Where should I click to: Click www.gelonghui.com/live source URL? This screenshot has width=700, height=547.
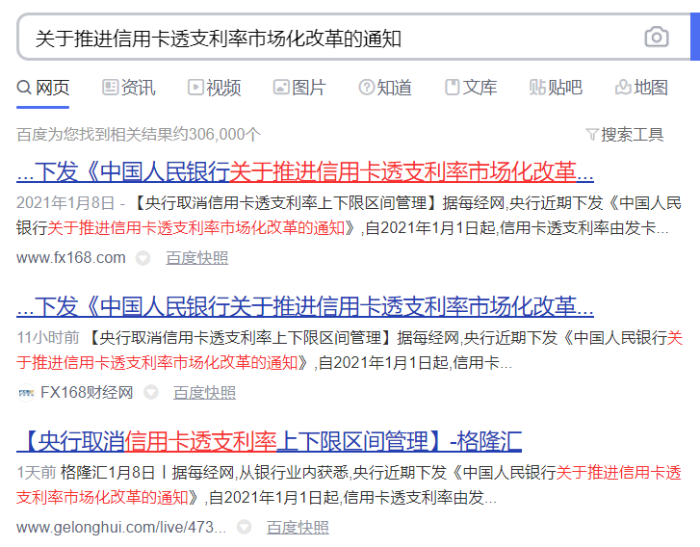121,527
